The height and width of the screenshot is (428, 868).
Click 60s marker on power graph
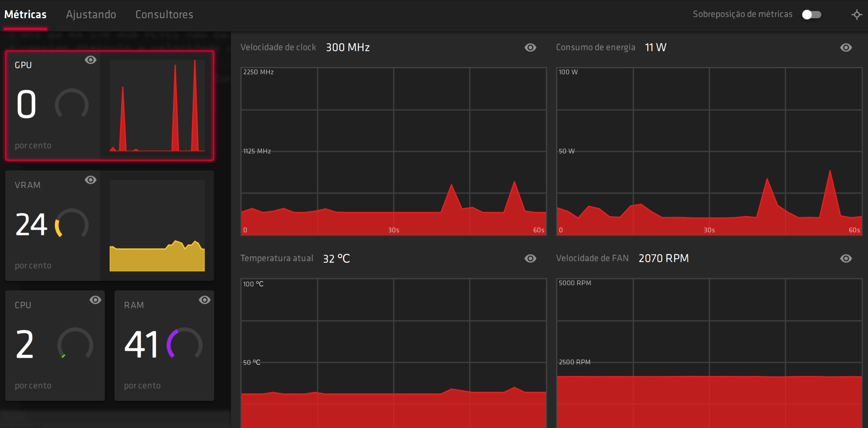pos(854,230)
